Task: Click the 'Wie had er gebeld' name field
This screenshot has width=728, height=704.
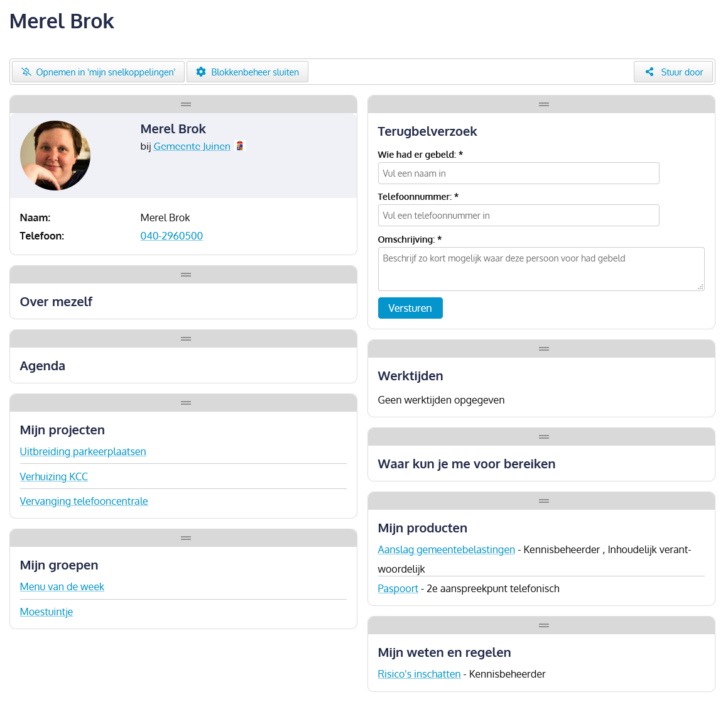Action: tap(518, 173)
